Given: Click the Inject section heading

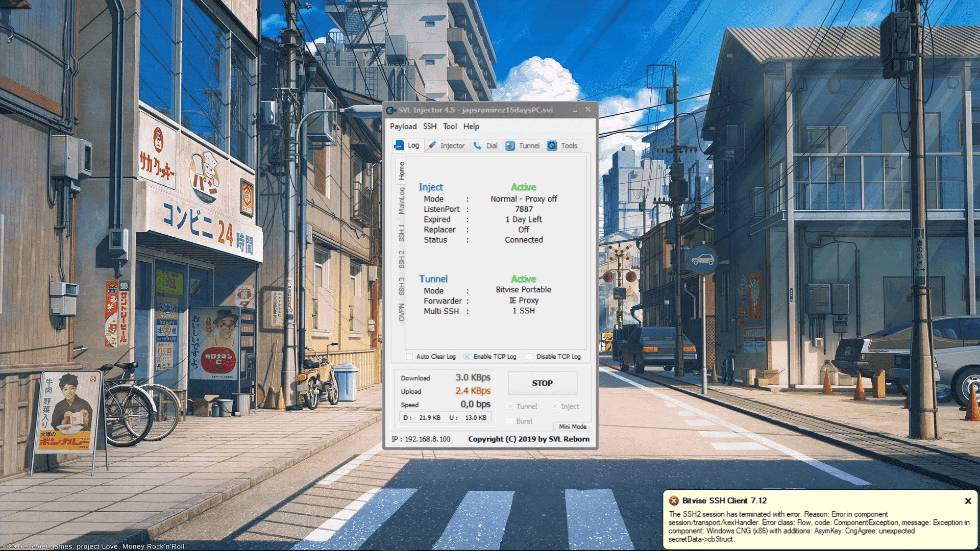Looking at the screenshot, I should (431, 187).
